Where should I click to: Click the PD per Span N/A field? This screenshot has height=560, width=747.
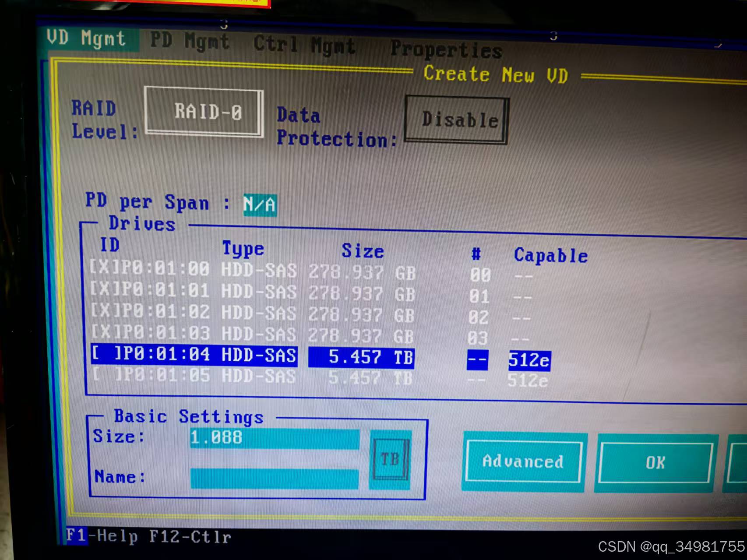(x=260, y=204)
